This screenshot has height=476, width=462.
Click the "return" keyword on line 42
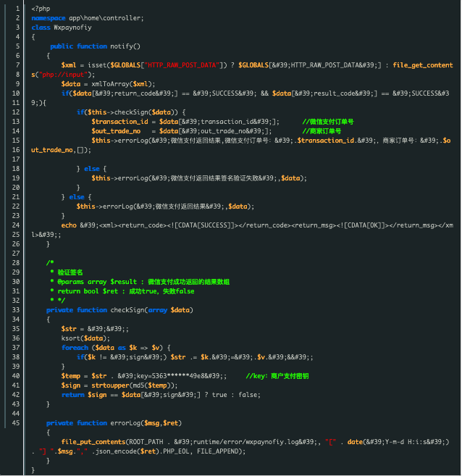(x=73, y=395)
